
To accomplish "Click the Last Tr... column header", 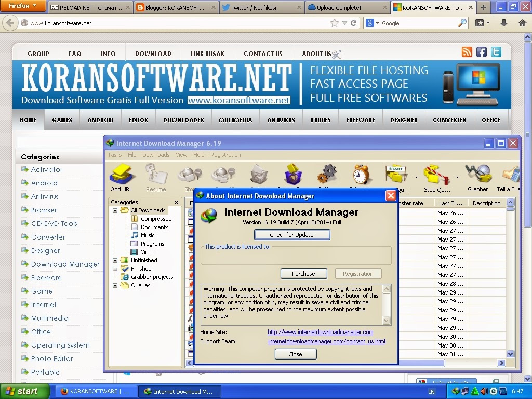I will click(450, 203).
